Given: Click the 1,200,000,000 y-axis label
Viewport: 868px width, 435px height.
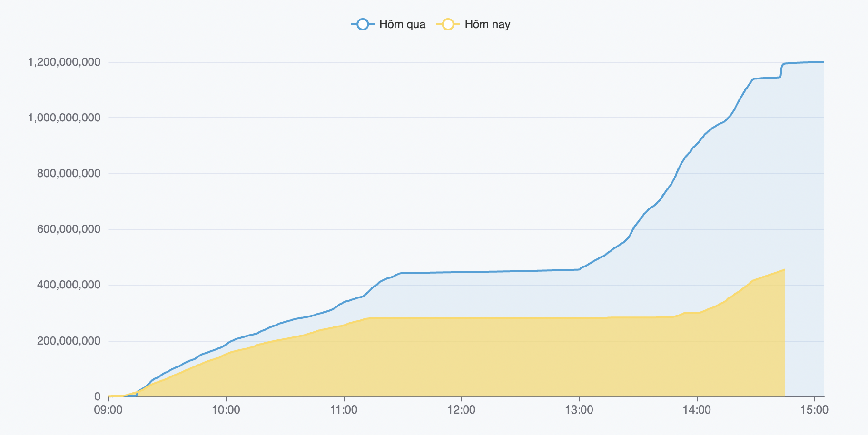Looking at the screenshot, I should 64,62.
